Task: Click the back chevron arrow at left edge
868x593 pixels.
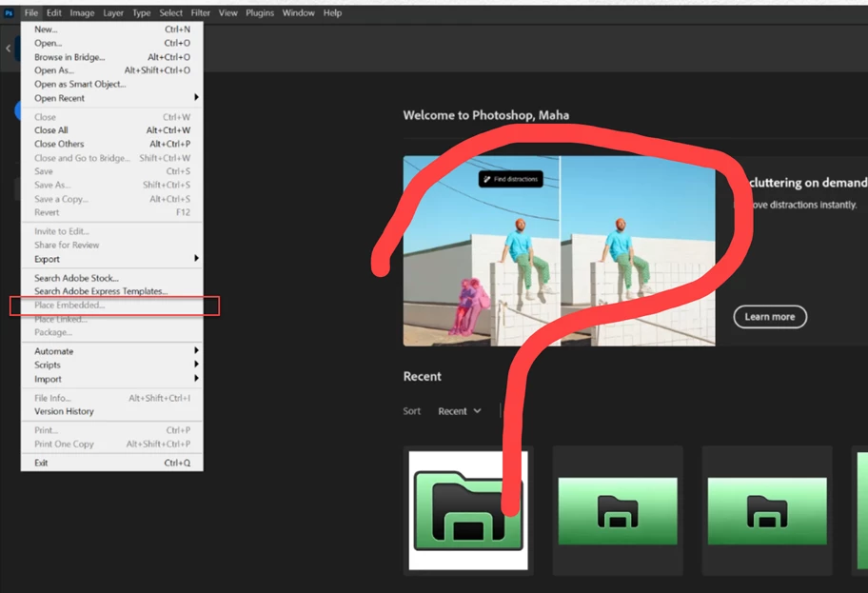Action: point(9,49)
